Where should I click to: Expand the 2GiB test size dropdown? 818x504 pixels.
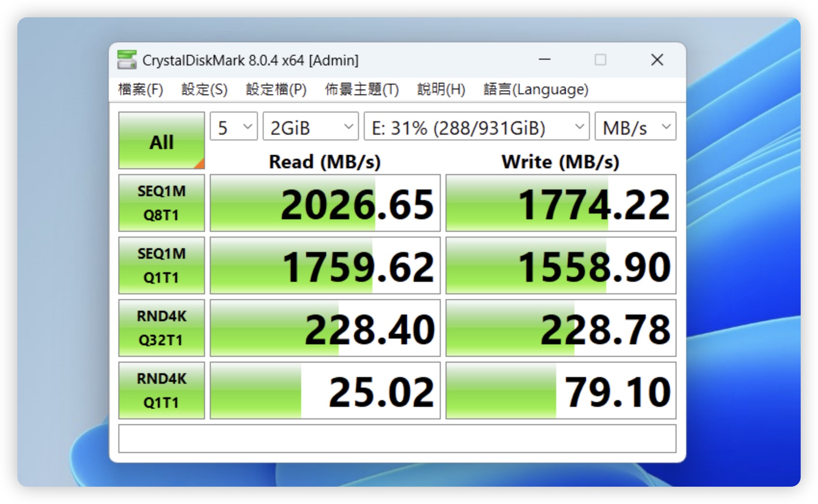point(311,126)
